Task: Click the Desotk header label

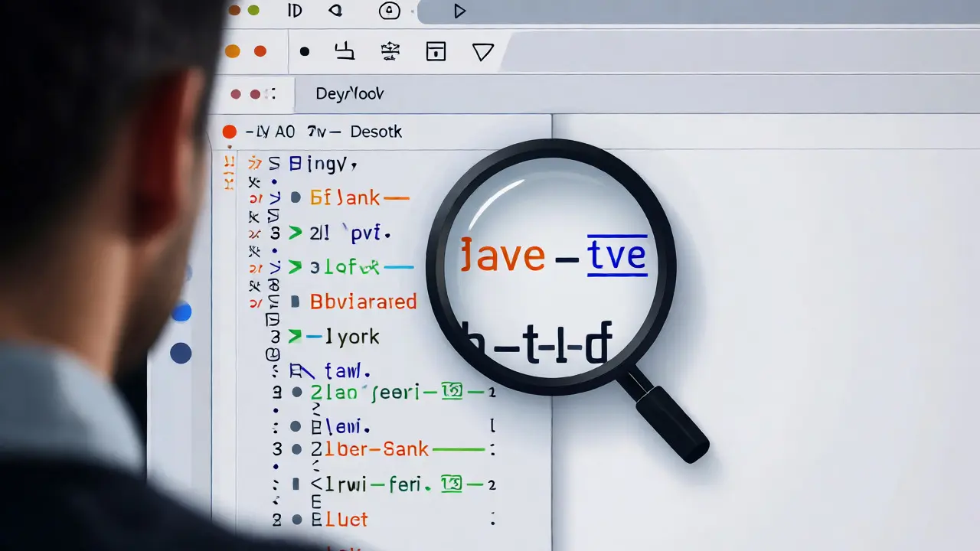Action: pyautogui.click(x=376, y=132)
